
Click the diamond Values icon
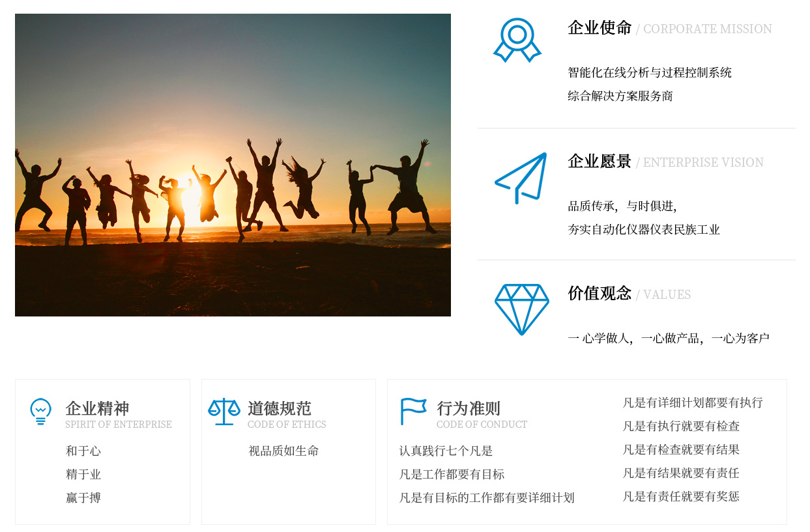[521, 309]
